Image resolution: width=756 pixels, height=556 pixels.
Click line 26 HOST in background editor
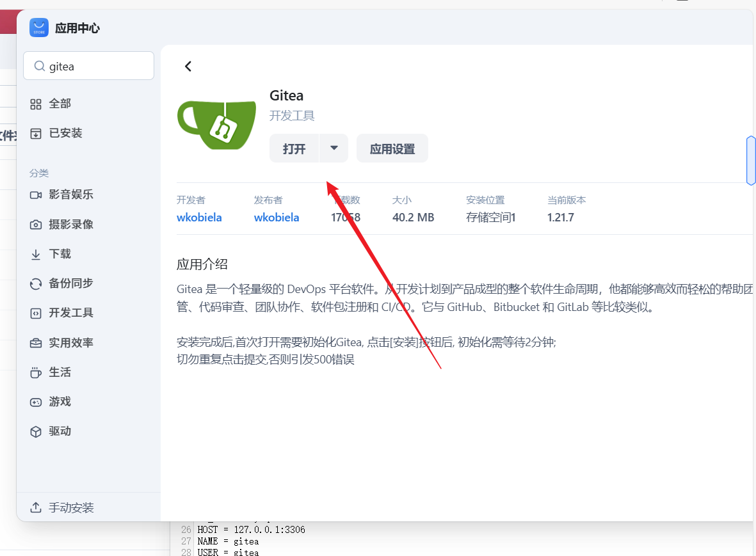pos(251,530)
